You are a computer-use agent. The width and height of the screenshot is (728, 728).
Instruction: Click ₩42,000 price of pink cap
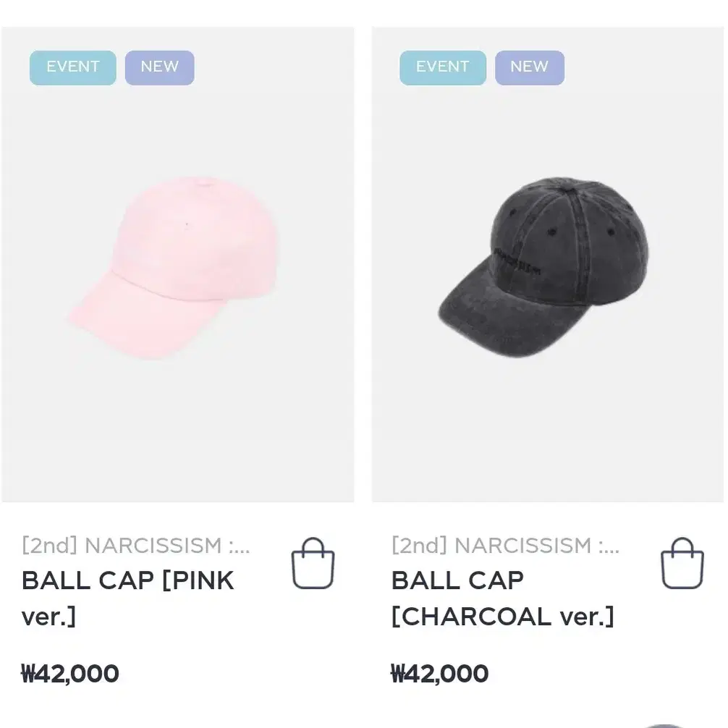click(70, 673)
